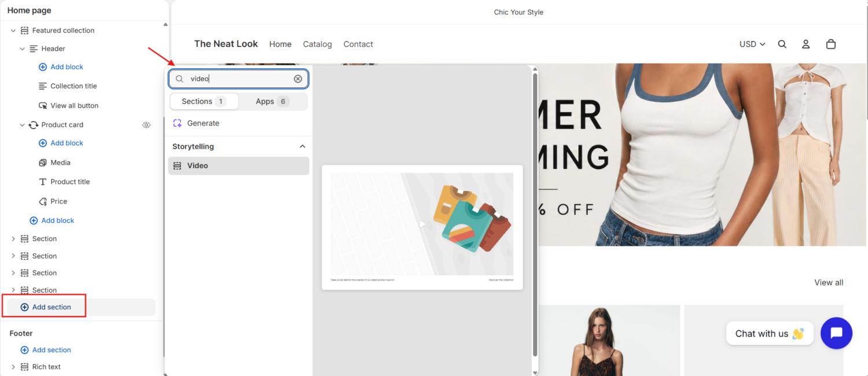The height and width of the screenshot is (376, 868).
Task: Click the Price block icon
Action: (43, 201)
